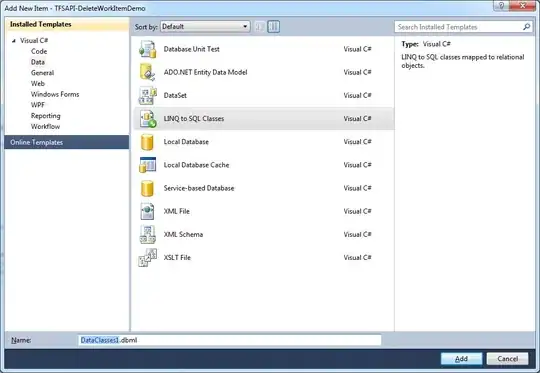Select the Service-based Database label
Screen dimensions: 540x373
199,188
